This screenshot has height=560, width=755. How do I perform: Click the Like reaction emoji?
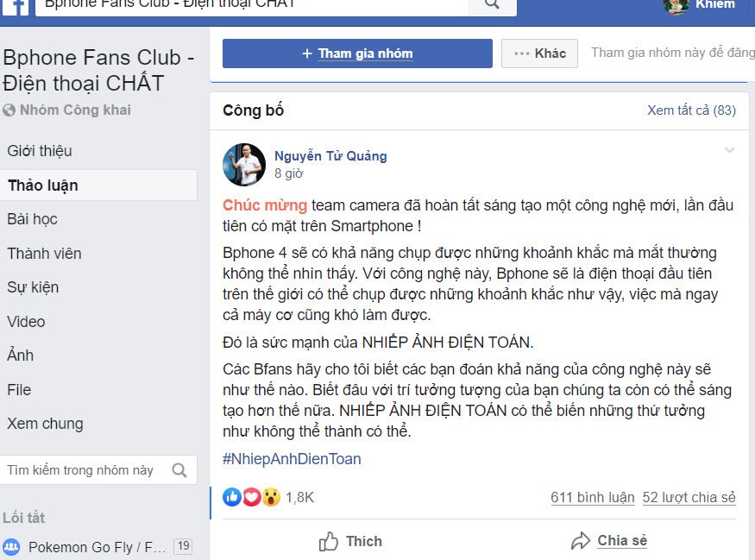point(231,497)
